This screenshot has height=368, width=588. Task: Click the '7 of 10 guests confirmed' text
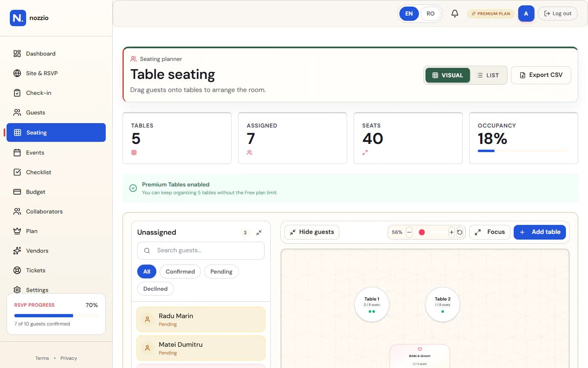(x=42, y=324)
